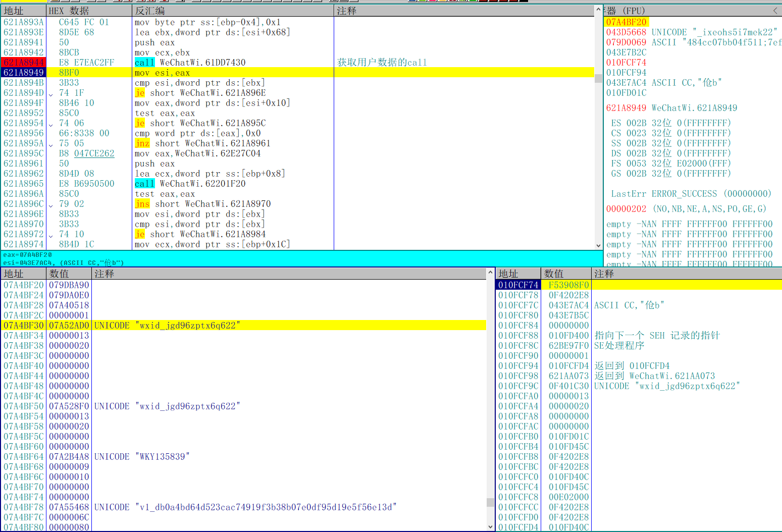The image size is (782, 532).
Task: Select highlighted stack row 010FCF74
Action: coord(639,285)
